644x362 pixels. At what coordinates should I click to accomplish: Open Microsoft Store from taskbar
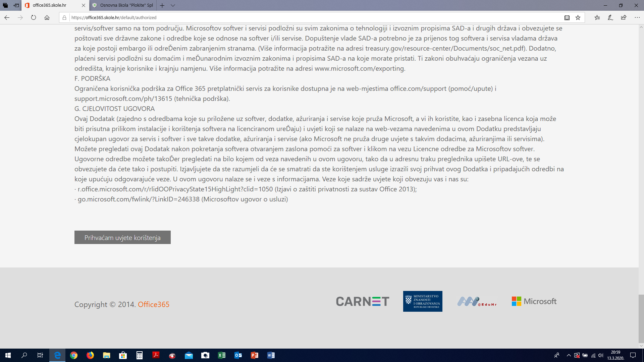(x=123, y=355)
